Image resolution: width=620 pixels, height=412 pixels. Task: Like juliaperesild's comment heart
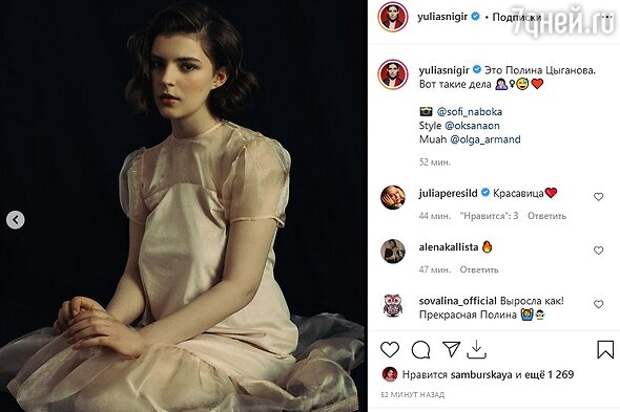pos(598,197)
